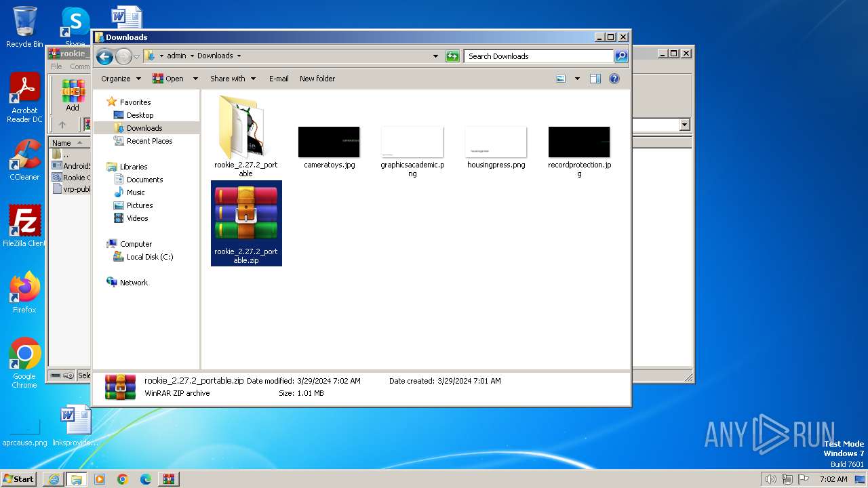Open Documents library
The width and height of the screenshot is (868, 488).
[x=144, y=180]
